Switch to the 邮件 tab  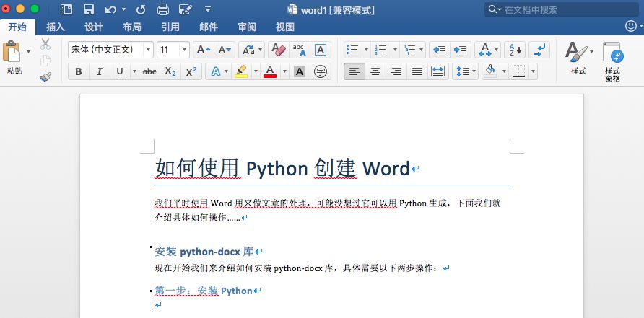click(209, 27)
